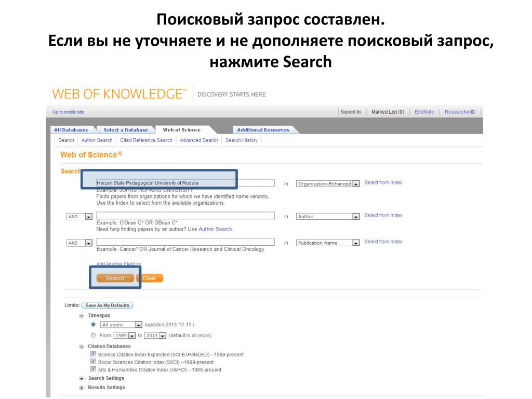Open the to 2013 year dropdown
532x399 pixels.
pos(155,336)
